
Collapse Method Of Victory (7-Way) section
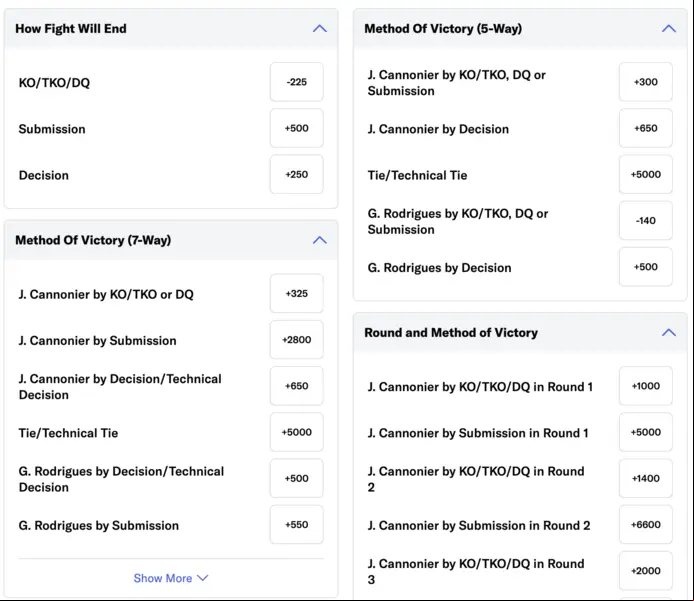click(x=320, y=240)
